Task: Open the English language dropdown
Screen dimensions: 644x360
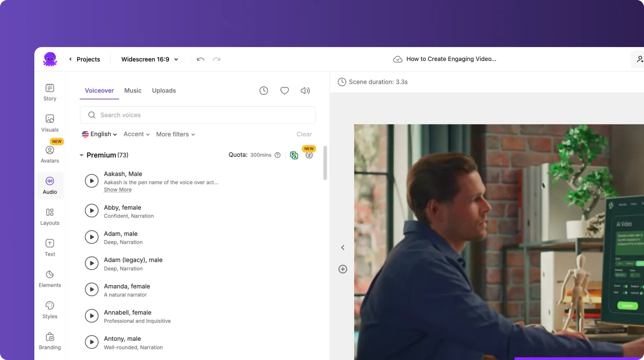Action: pos(99,134)
